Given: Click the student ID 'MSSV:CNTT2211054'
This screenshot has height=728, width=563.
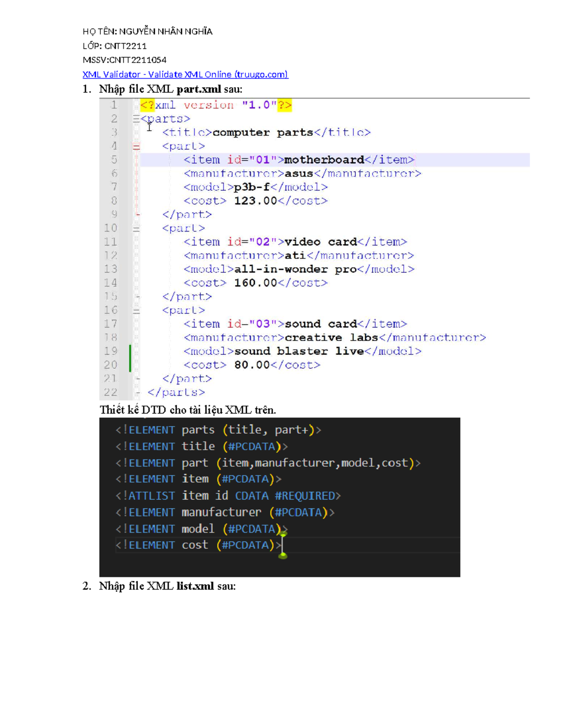Looking at the screenshot, I should (x=124, y=60).
